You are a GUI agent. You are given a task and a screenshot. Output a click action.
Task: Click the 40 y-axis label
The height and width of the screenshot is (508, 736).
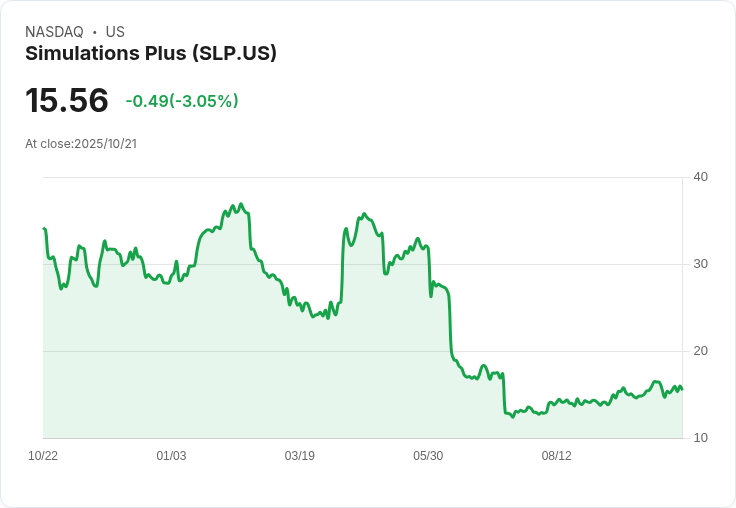click(701, 177)
